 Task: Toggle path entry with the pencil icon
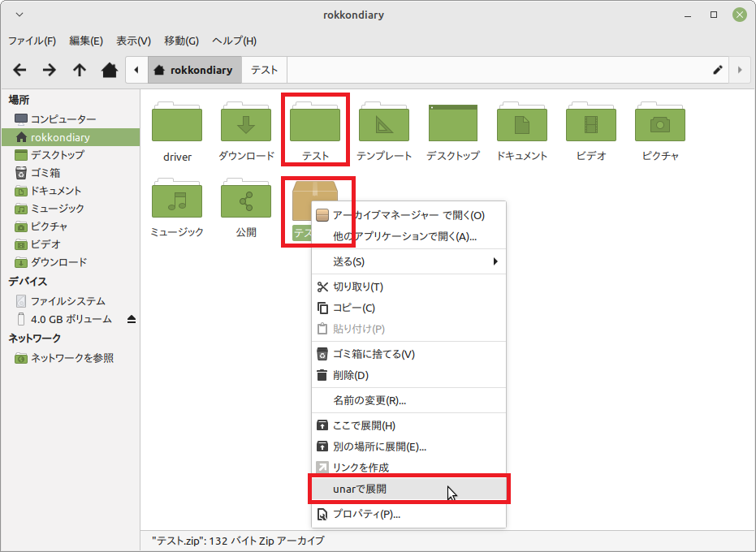[x=718, y=70]
